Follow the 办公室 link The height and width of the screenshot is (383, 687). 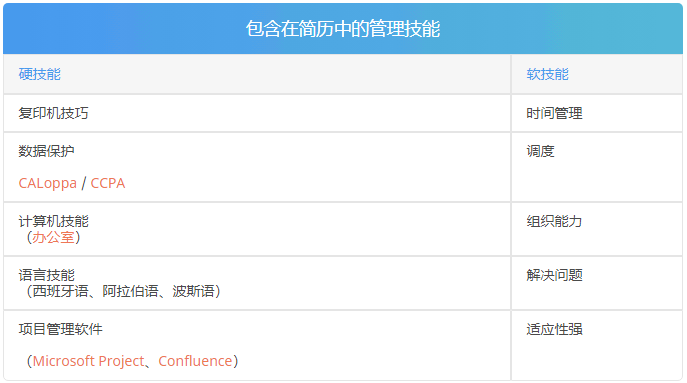[x=53, y=238]
